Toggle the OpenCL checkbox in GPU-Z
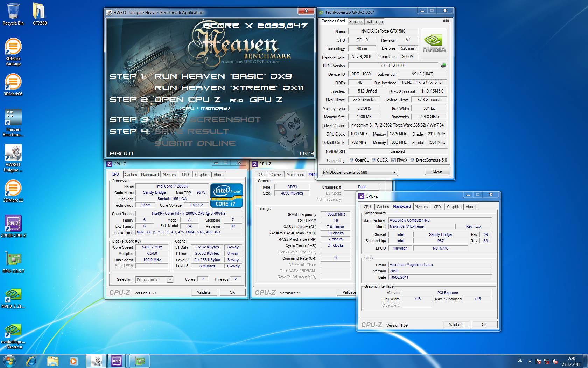Screen dimensions: 588x368 (x=352, y=160)
